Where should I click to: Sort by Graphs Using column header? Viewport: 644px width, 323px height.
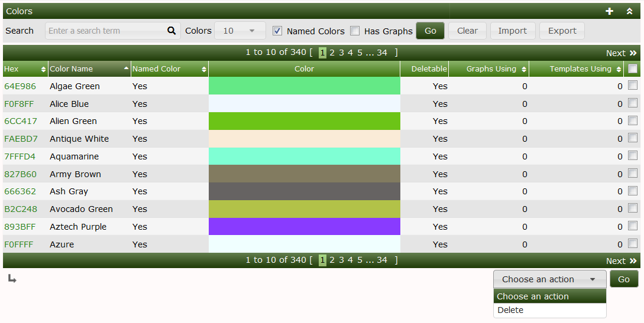pos(491,69)
